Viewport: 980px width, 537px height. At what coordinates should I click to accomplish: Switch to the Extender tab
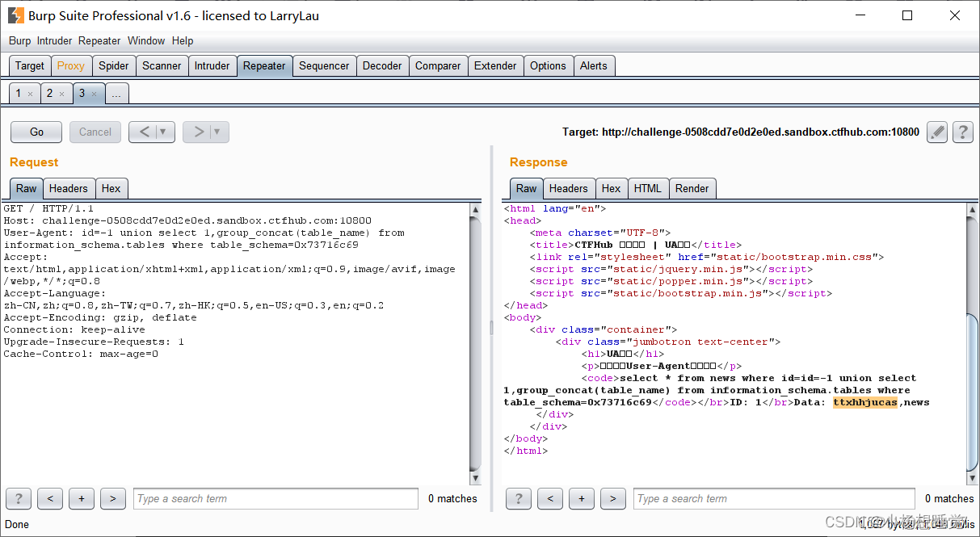tap(495, 66)
